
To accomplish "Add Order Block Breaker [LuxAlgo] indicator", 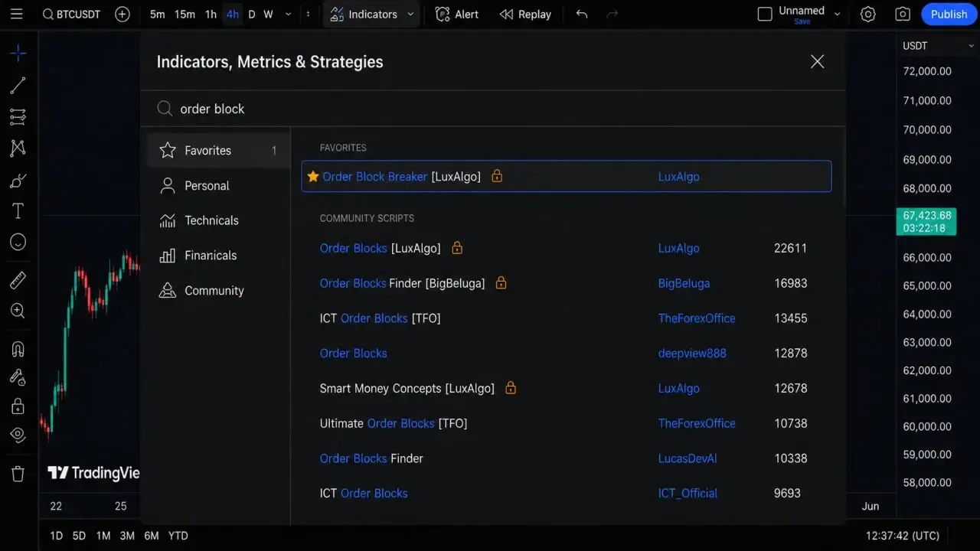I will (x=567, y=177).
